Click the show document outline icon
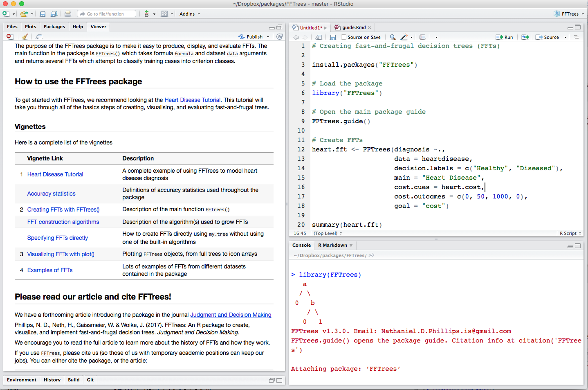 (x=576, y=37)
